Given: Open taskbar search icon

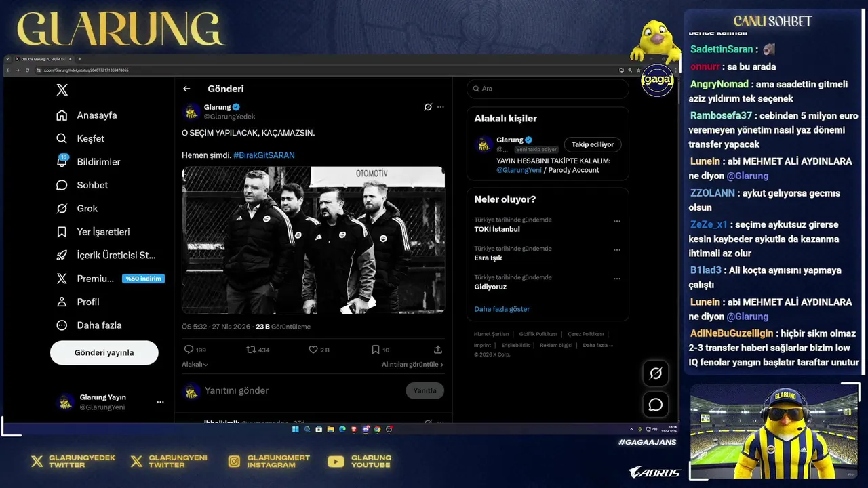Looking at the screenshot, I should 307,429.
